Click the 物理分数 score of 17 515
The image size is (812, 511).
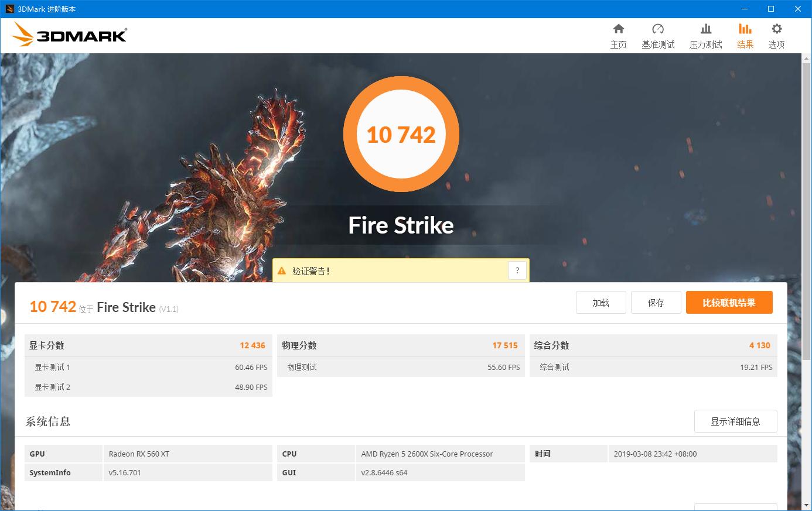506,345
